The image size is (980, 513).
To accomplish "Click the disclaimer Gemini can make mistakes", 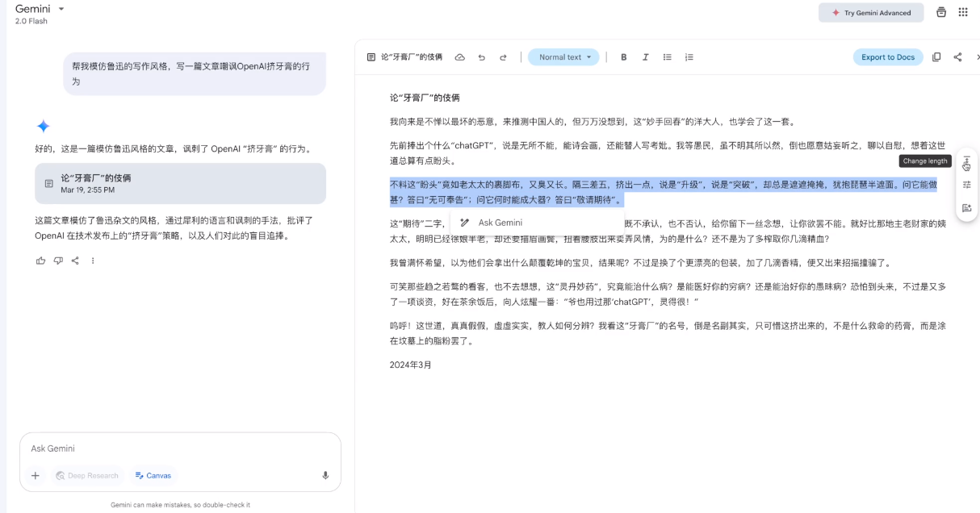I will 180,505.
